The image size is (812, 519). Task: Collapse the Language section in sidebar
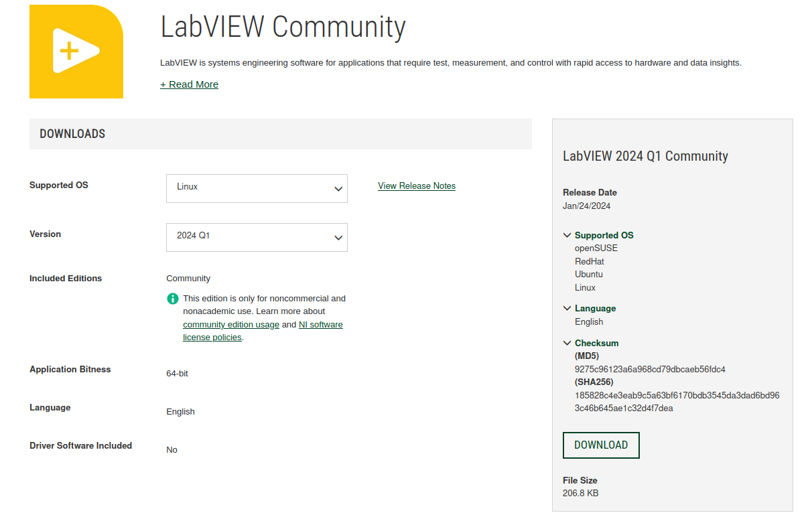pos(567,308)
